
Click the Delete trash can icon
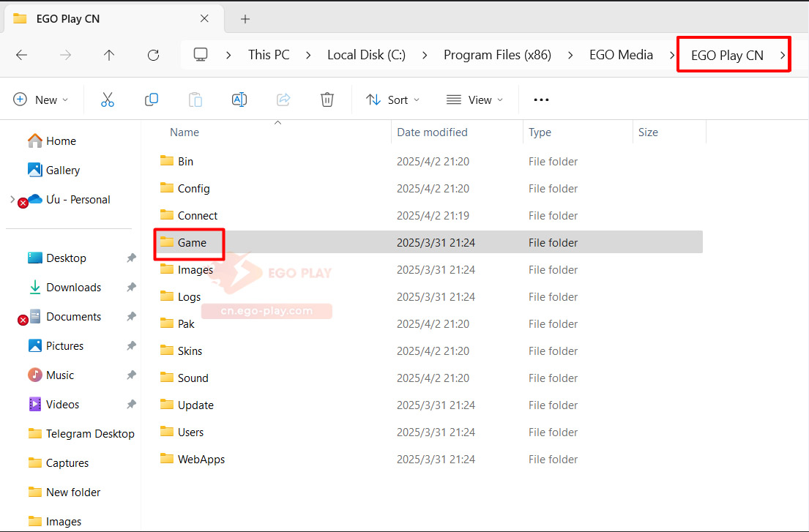coord(327,100)
